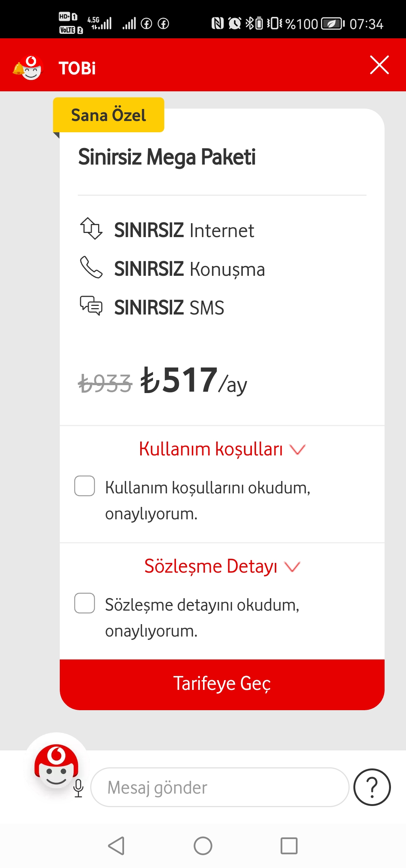406x868 pixels.
Task: Tap the Tarifeye Geç button
Action: [x=222, y=685]
